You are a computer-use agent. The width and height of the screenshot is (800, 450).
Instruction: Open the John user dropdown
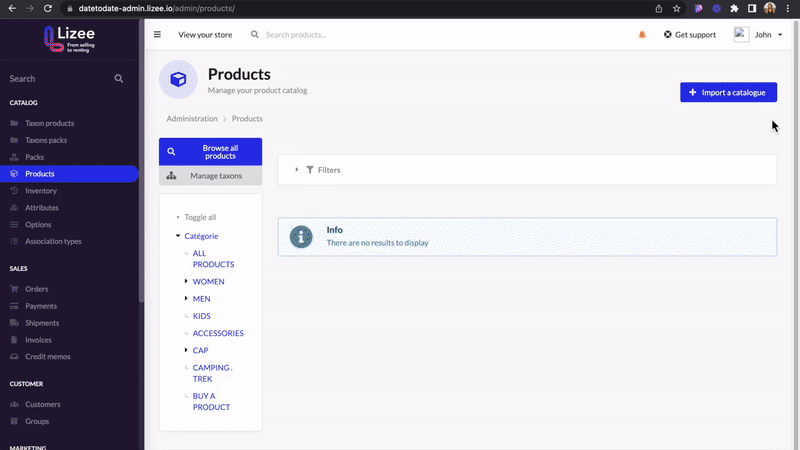(758, 35)
